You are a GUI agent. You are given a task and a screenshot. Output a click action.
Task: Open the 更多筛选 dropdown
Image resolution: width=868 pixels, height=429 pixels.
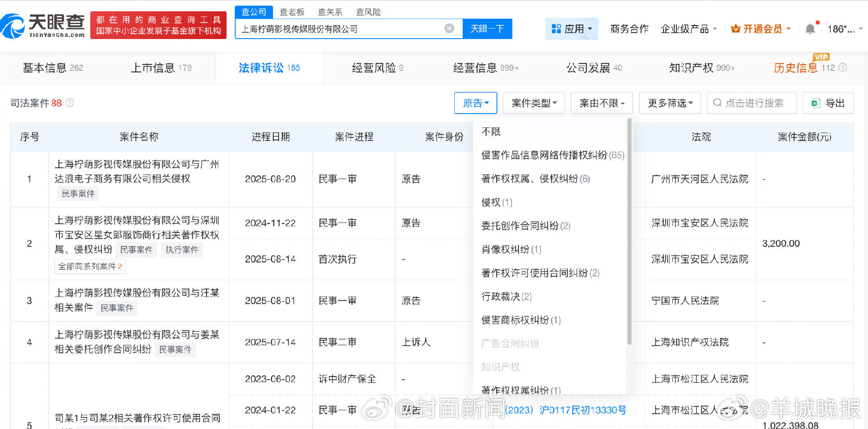point(670,103)
